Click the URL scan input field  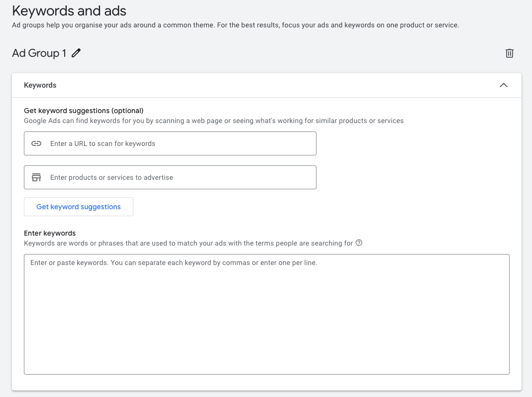(169, 143)
